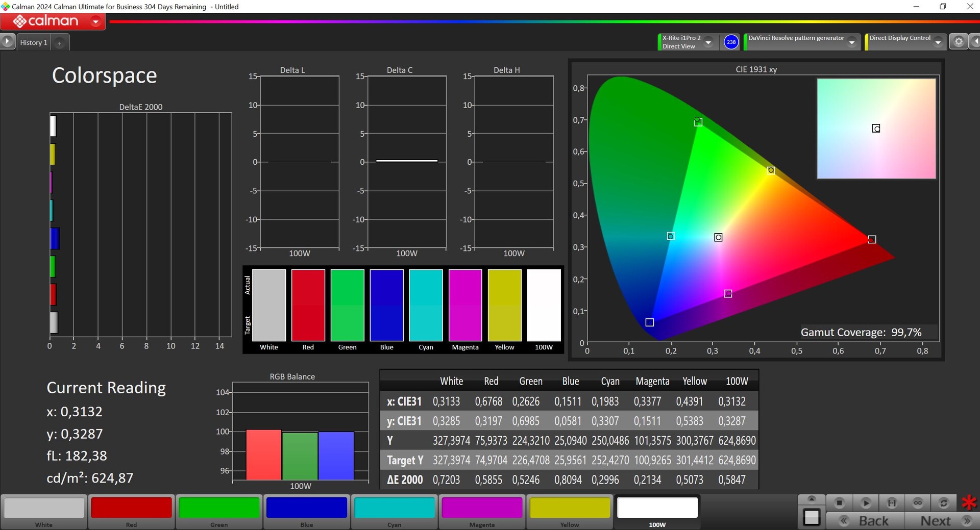Click the read series bracket icon
The width and height of the screenshot is (980, 530).
click(892, 503)
